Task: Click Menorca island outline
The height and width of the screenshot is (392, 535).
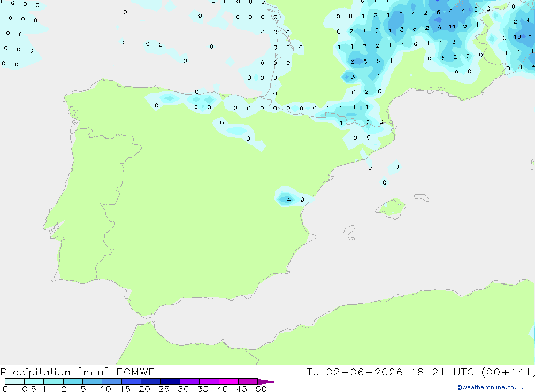Action: click(x=422, y=197)
